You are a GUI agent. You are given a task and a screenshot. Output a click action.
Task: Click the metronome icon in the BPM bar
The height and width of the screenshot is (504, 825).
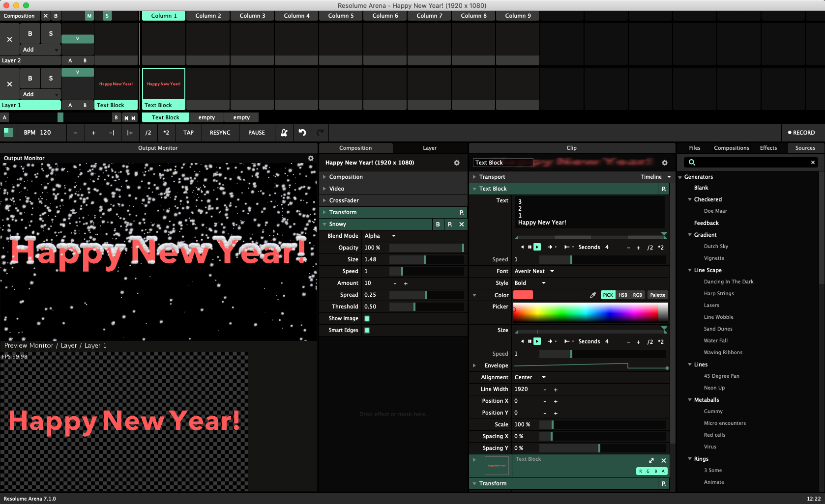tap(284, 133)
